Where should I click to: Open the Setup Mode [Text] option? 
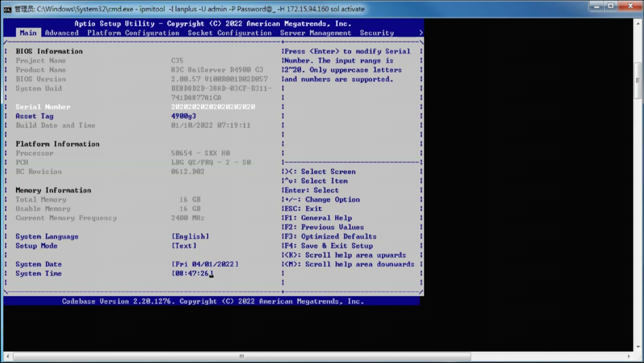pyautogui.click(x=184, y=246)
